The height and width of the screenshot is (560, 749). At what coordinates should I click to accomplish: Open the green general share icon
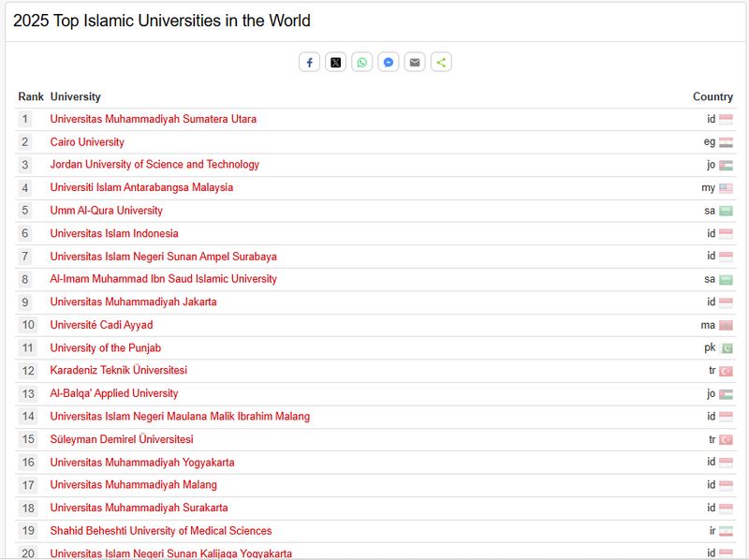click(441, 62)
